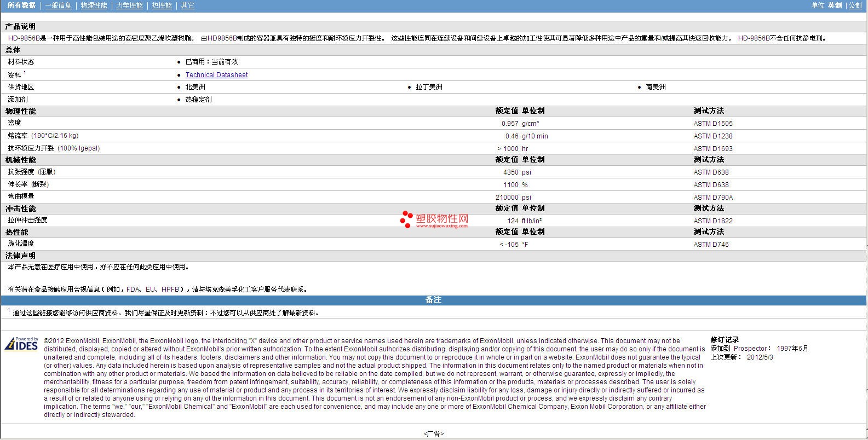Screen dimensions: 868x440
Task: Click the 拉丁美洲 region entry
Action: click(429, 87)
